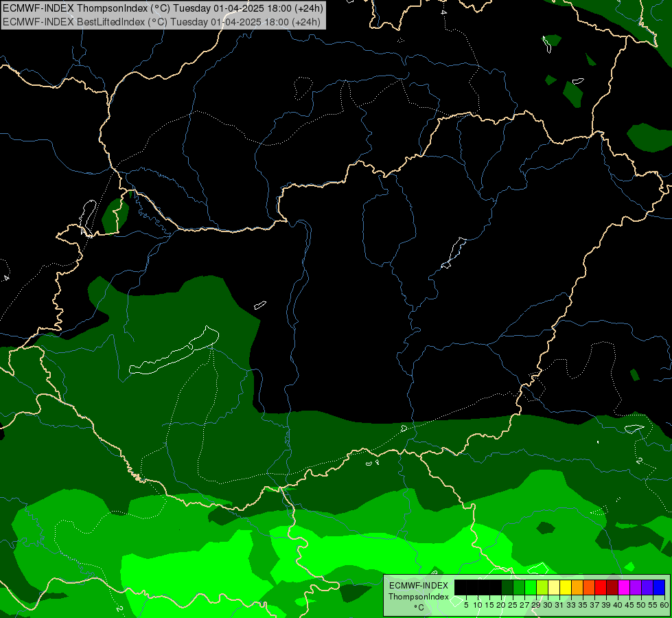The image size is (672, 618).
Task: Click the legend scale value 39
Action: tap(606, 605)
